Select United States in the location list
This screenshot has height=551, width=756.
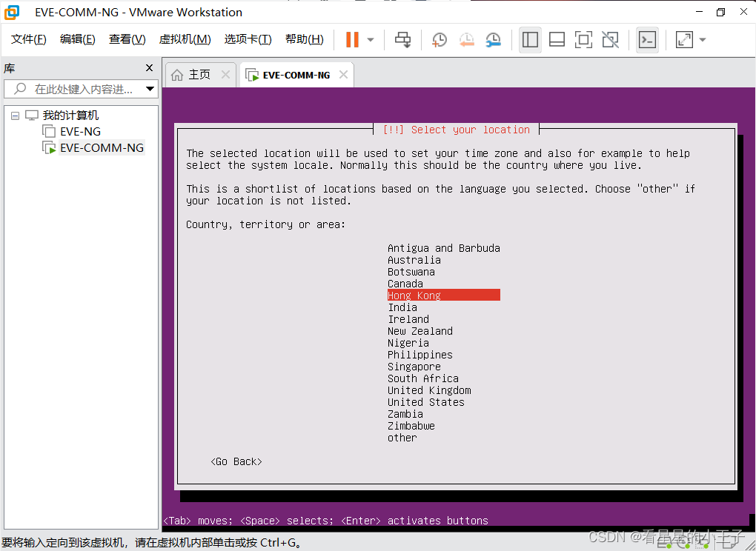426,402
